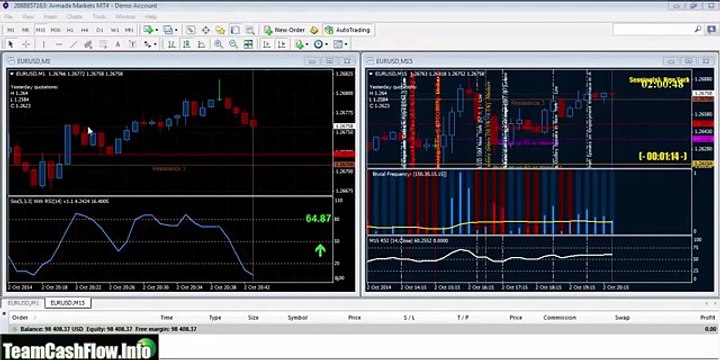Image resolution: width=720 pixels, height=360 pixels.
Task: Switch timeframe to M15
Action: pos(40,30)
